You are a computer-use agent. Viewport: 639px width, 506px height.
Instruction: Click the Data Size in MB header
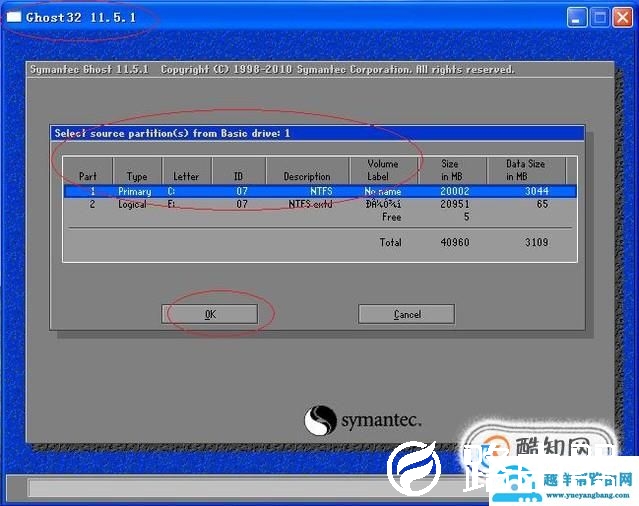click(526, 170)
